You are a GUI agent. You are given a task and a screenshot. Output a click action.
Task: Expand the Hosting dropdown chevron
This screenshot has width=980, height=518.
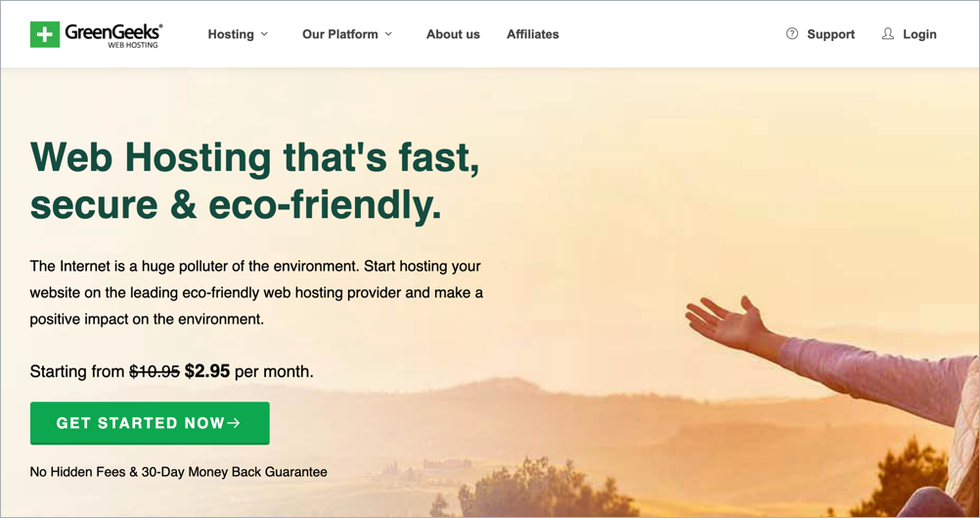coord(264,34)
